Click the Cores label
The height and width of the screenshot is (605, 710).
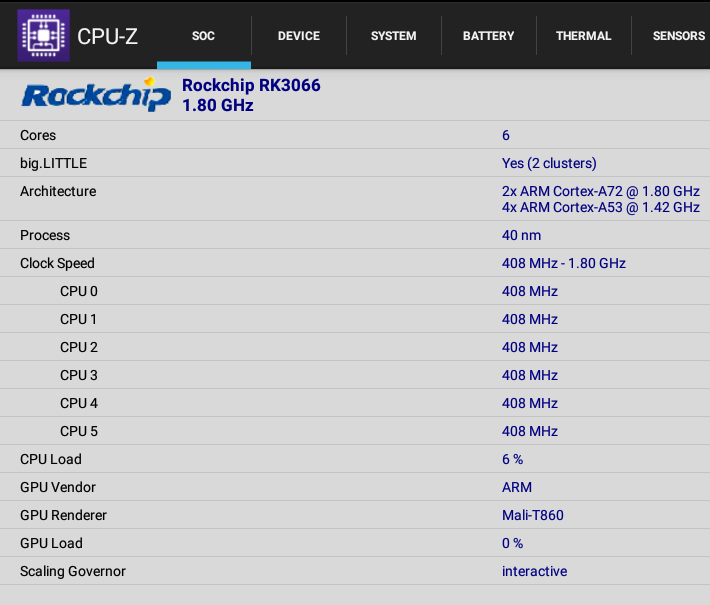coord(38,135)
